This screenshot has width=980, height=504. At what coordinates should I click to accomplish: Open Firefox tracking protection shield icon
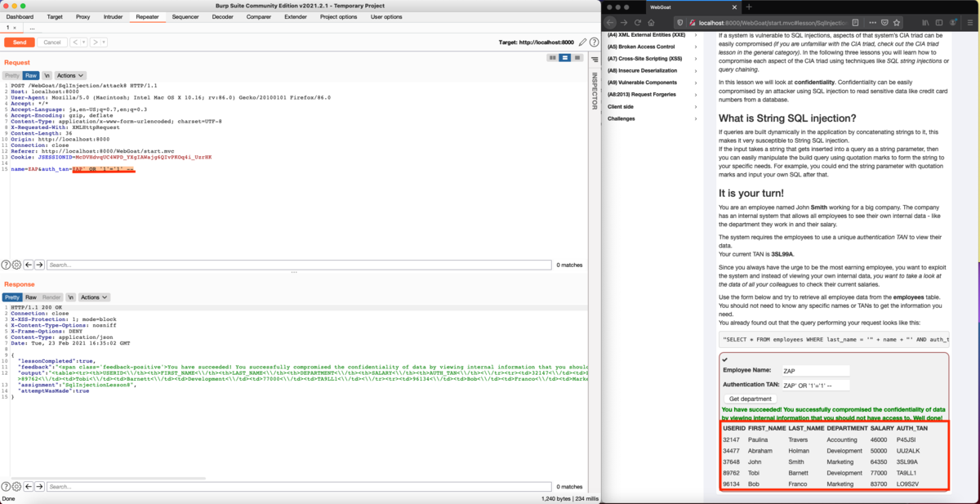point(679,23)
